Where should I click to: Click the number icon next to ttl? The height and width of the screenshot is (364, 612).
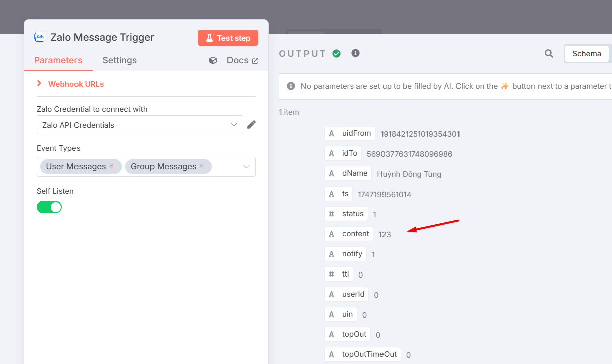[331, 274]
